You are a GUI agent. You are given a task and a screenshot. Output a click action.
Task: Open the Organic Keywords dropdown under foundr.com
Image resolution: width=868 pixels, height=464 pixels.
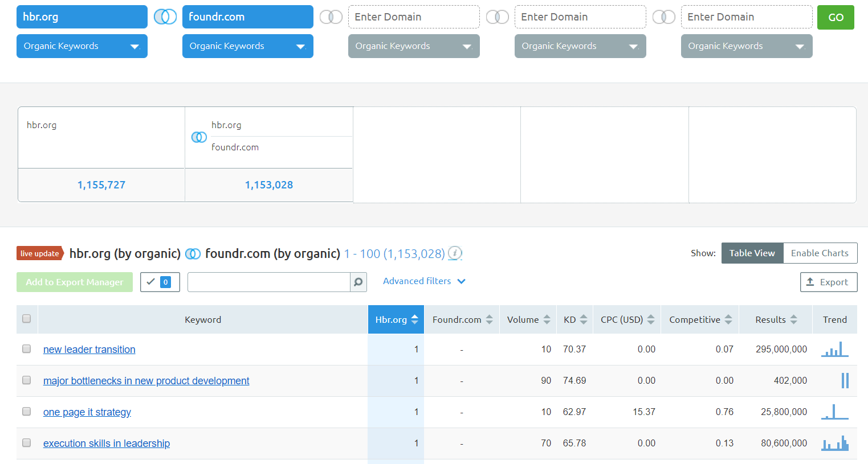(x=247, y=46)
